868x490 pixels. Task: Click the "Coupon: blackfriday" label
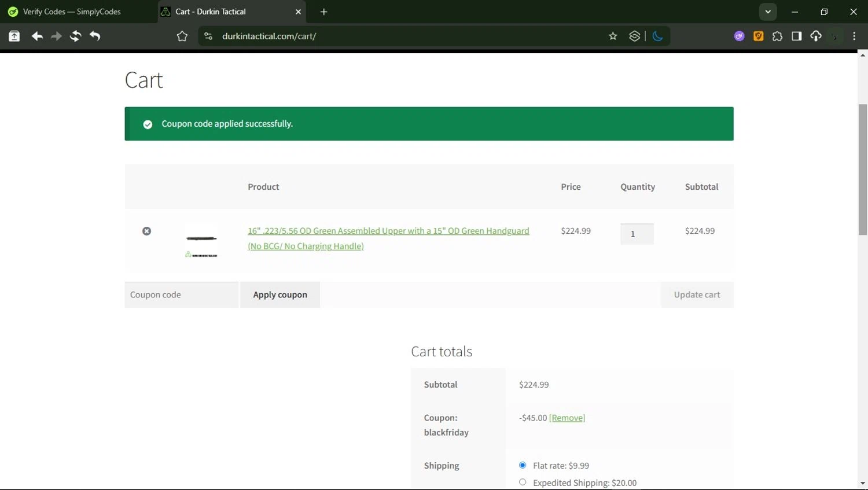[446, 425]
